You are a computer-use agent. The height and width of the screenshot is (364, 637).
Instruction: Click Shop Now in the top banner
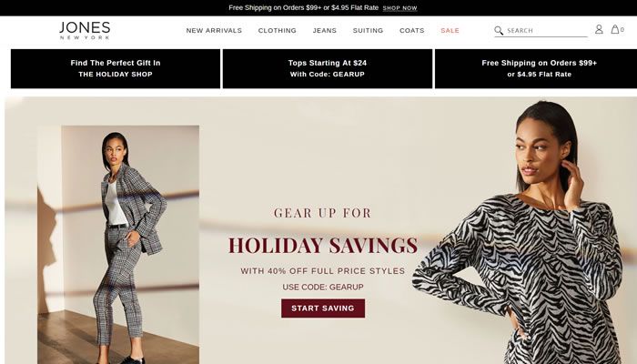coord(399,8)
